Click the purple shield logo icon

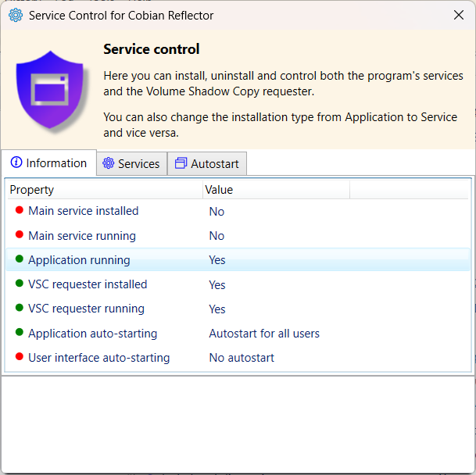(49, 90)
